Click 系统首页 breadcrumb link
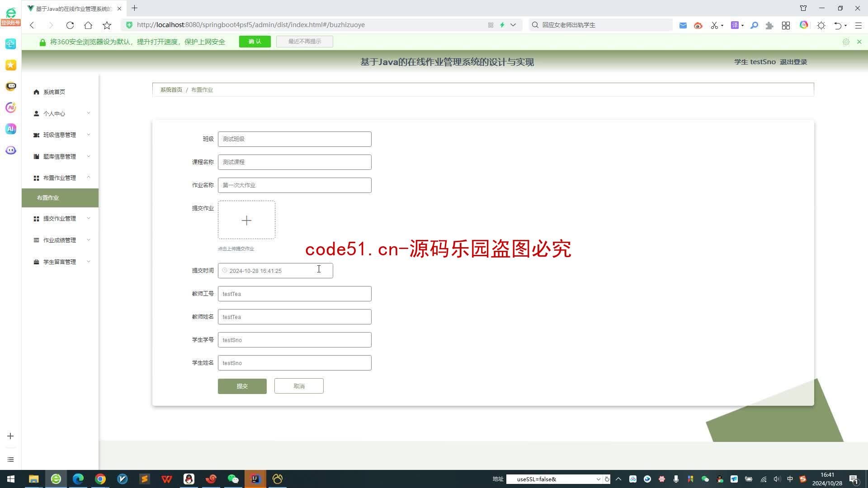The image size is (868, 488). pos(171,90)
